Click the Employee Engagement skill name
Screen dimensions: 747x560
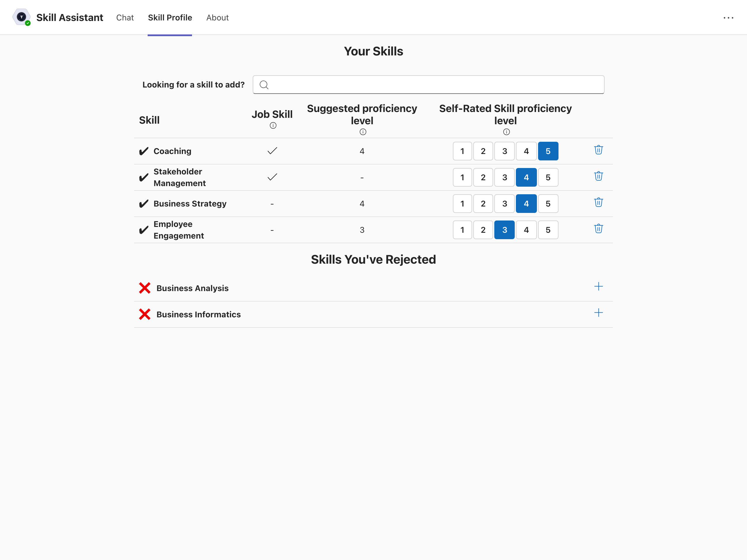pyautogui.click(x=179, y=230)
